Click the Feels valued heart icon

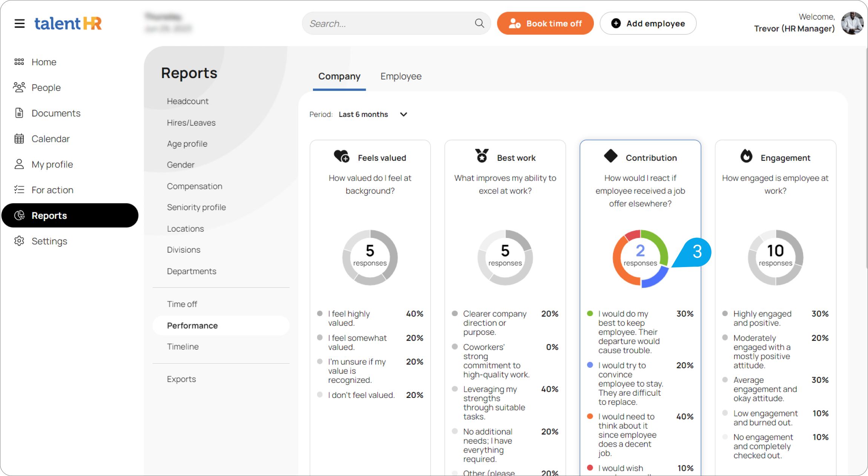click(x=342, y=156)
